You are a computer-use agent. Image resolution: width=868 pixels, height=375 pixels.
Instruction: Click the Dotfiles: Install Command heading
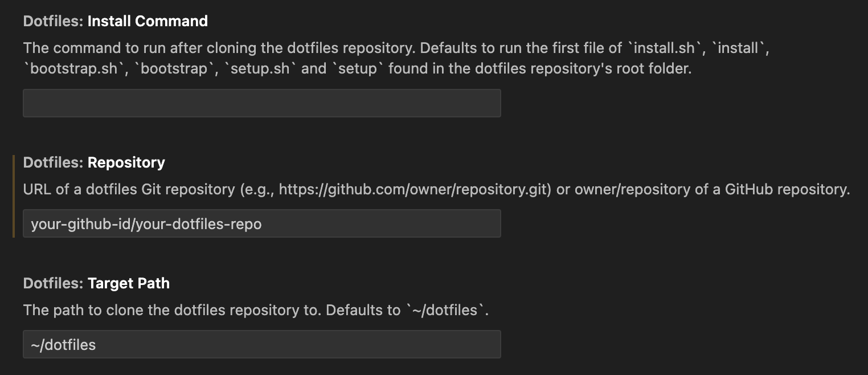(115, 21)
